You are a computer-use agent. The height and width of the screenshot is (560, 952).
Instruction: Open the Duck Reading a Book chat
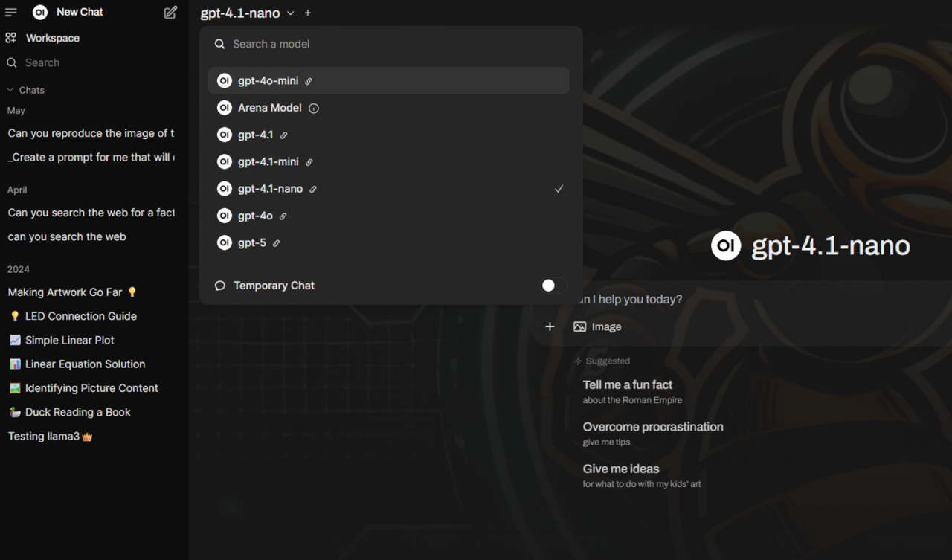click(x=77, y=412)
